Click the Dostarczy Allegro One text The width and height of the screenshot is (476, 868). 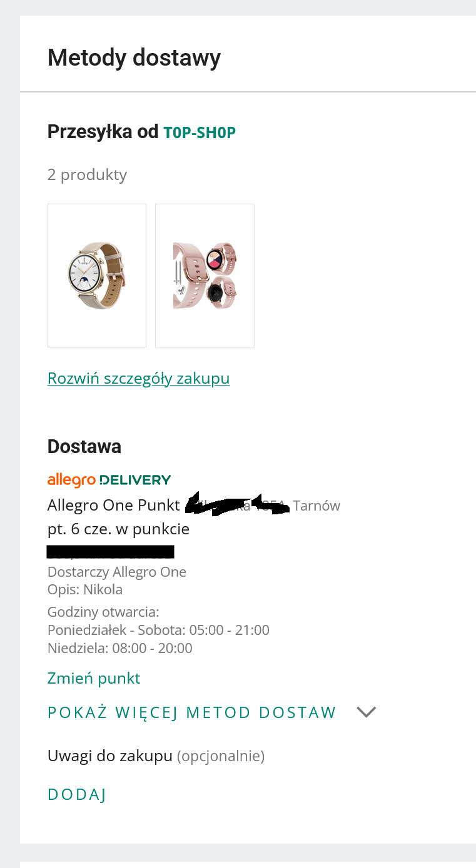pos(117,572)
